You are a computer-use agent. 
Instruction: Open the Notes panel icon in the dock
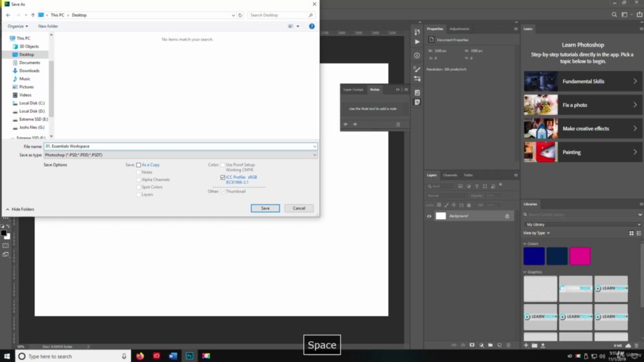tap(417, 102)
